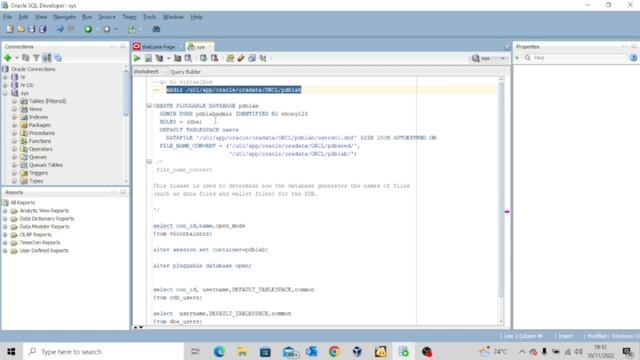This screenshot has height=360, width=640.
Task: Open Microsoft Edge from the taskbar
Action: pyautogui.click(x=219, y=351)
